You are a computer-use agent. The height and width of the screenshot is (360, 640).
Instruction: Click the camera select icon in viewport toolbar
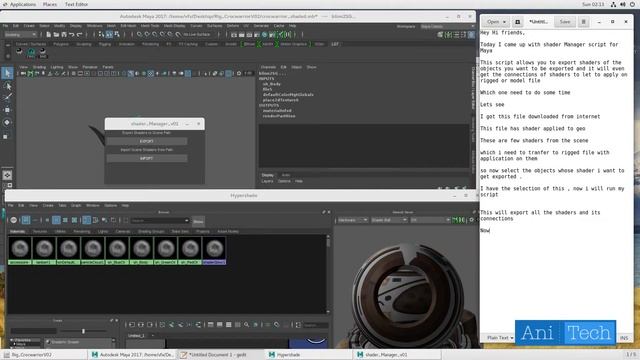23,73
